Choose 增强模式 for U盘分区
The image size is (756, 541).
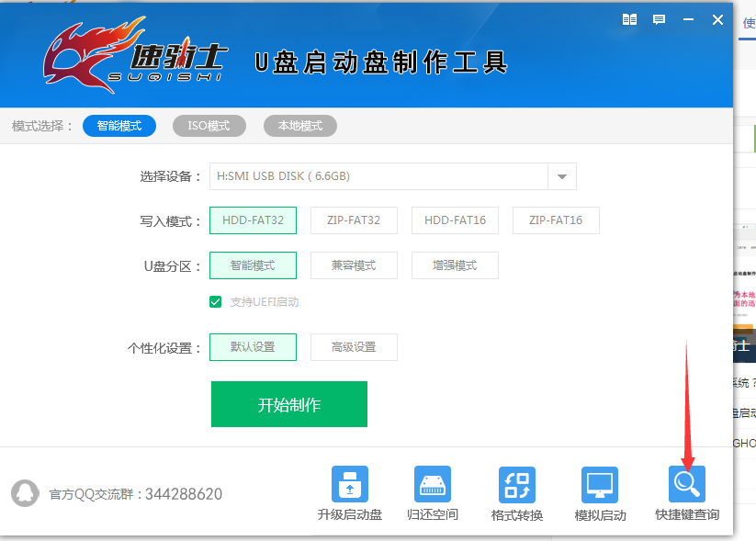click(455, 265)
